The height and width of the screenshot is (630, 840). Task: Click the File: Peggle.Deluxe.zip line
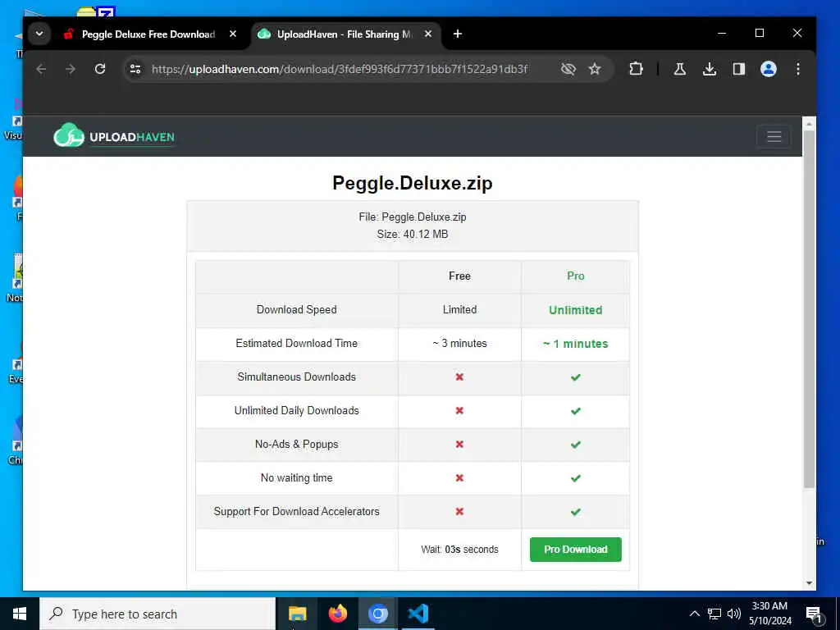tap(413, 217)
